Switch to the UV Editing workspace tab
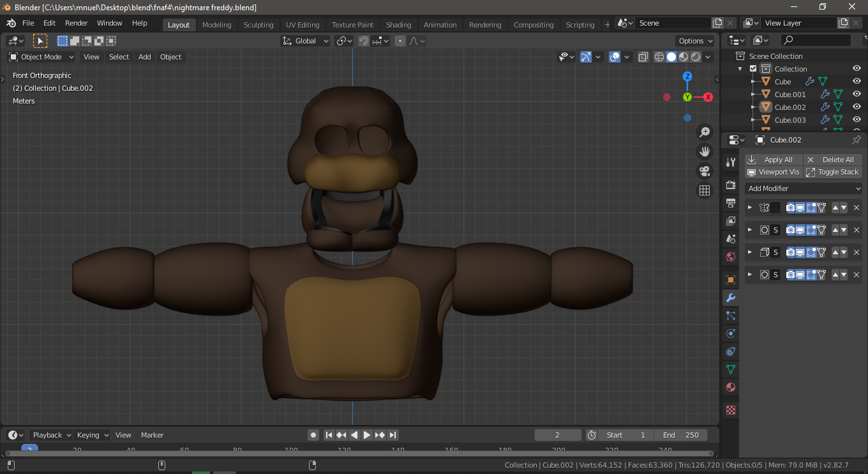The width and height of the screenshot is (868, 474). coord(303,25)
